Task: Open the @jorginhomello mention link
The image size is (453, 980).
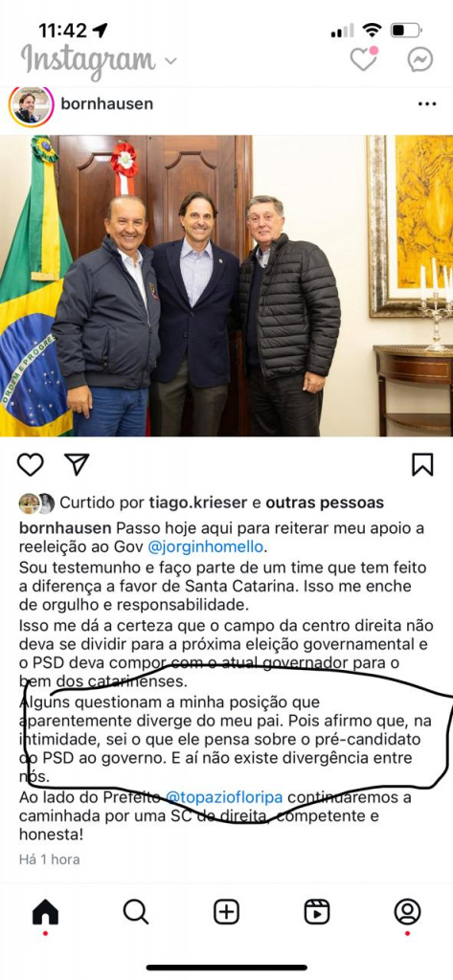Action: point(206,547)
